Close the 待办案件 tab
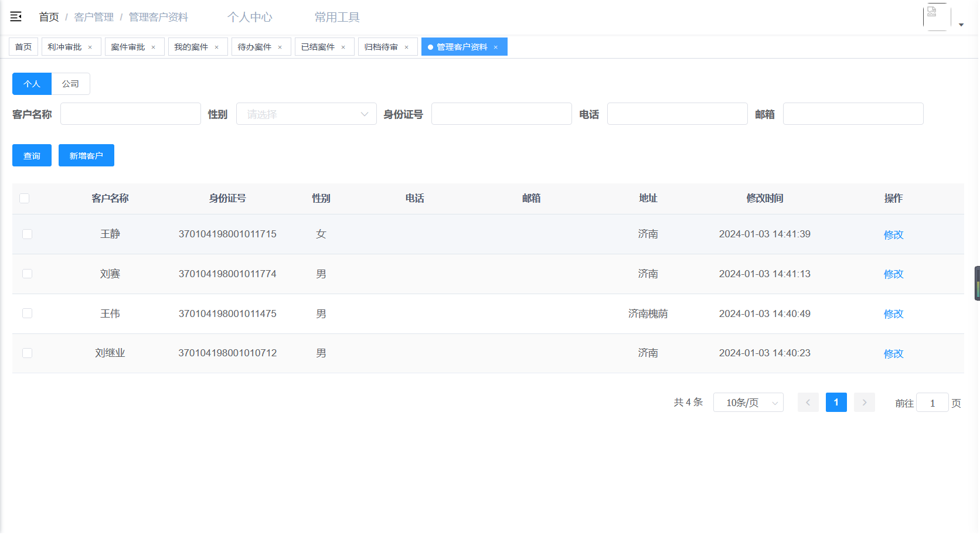Viewport: 980px width, 535px height. click(x=280, y=47)
